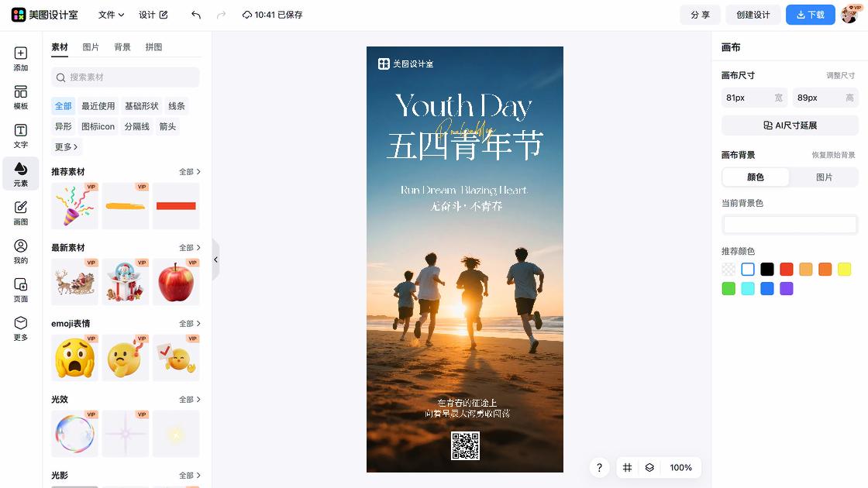Open the 画图 drawing tool

click(20, 213)
